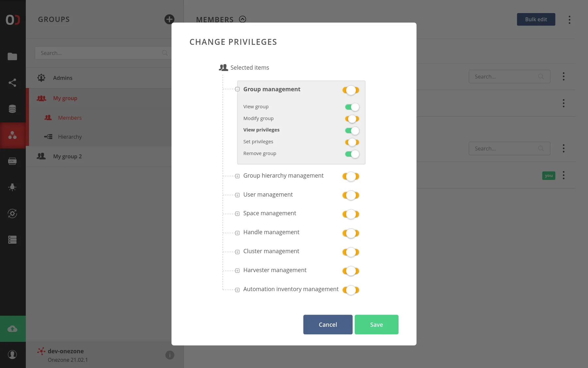Open the Shares sidebar icon
The width and height of the screenshot is (588, 368).
12,83
